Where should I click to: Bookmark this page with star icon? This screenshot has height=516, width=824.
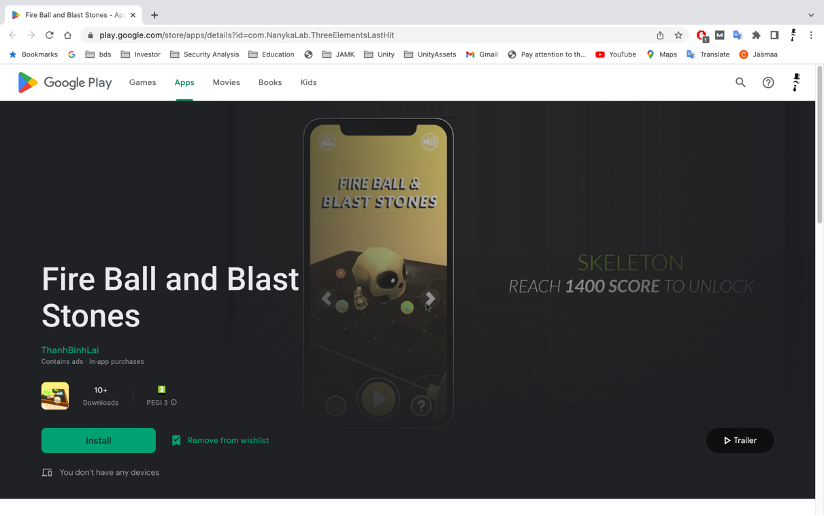coord(678,35)
